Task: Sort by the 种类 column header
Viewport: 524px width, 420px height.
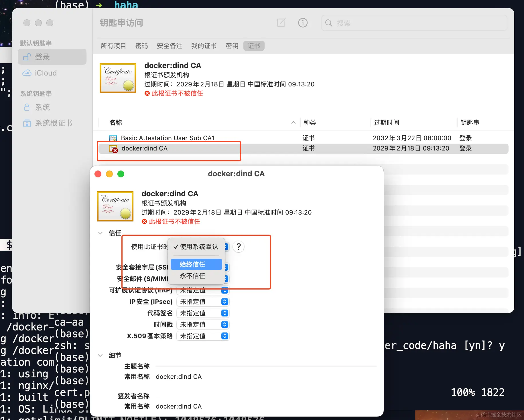Action: (x=310, y=123)
